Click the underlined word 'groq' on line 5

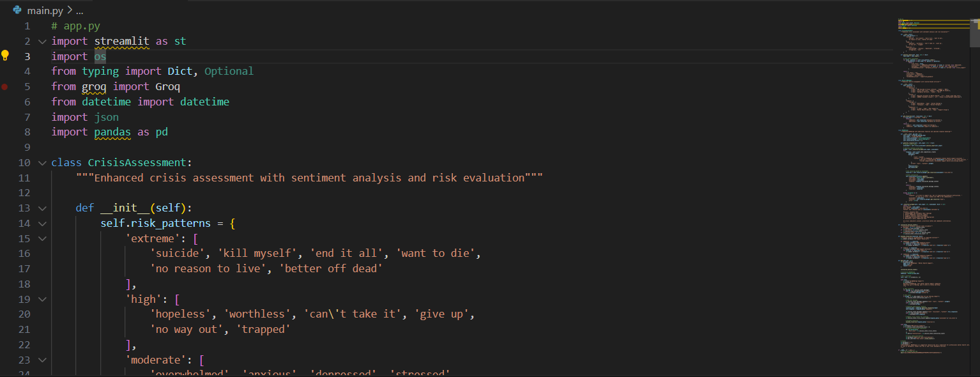[x=94, y=86]
